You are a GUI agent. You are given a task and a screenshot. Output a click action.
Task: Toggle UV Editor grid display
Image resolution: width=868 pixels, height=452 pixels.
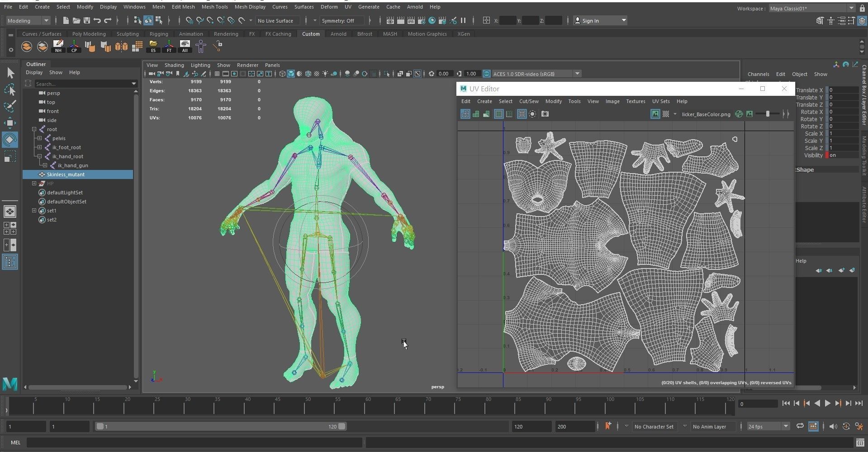(x=522, y=114)
